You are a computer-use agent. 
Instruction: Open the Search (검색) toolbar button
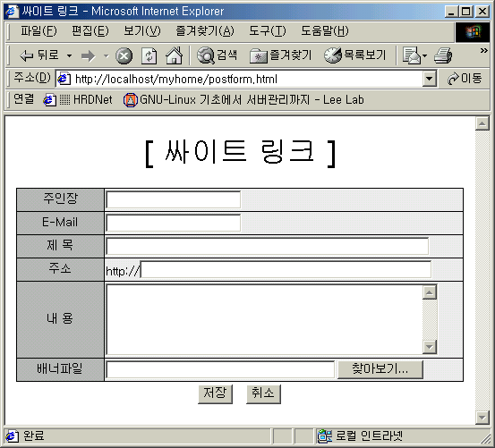[x=217, y=55]
